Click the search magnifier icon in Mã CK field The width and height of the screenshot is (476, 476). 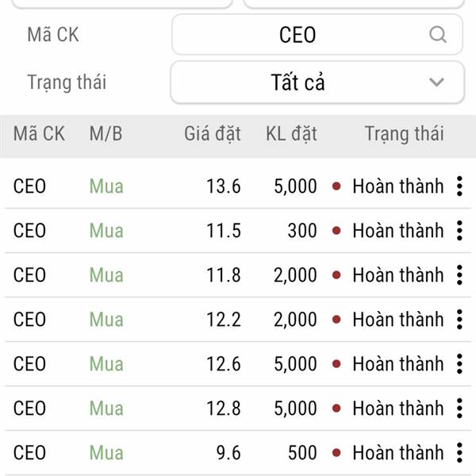point(438,35)
